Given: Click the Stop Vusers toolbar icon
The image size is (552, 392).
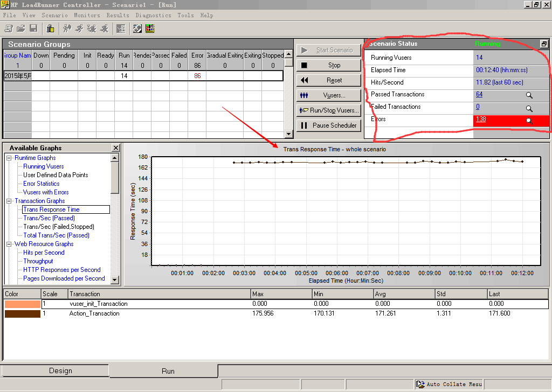Looking at the screenshot, I should 104,29.
